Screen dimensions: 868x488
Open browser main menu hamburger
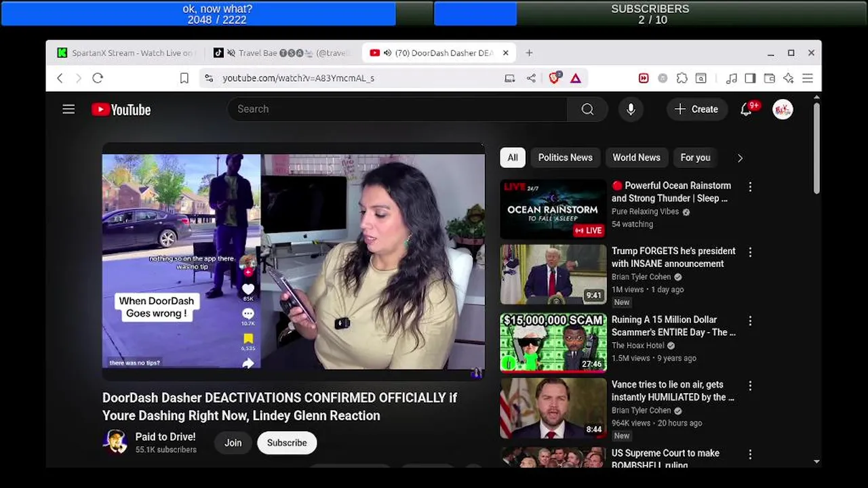coord(808,78)
